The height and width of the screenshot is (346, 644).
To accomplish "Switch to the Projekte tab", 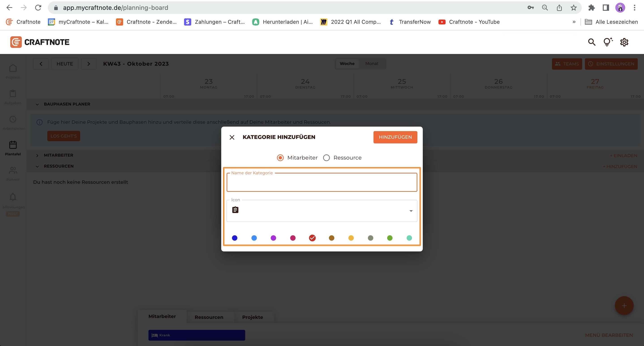I will click(253, 317).
